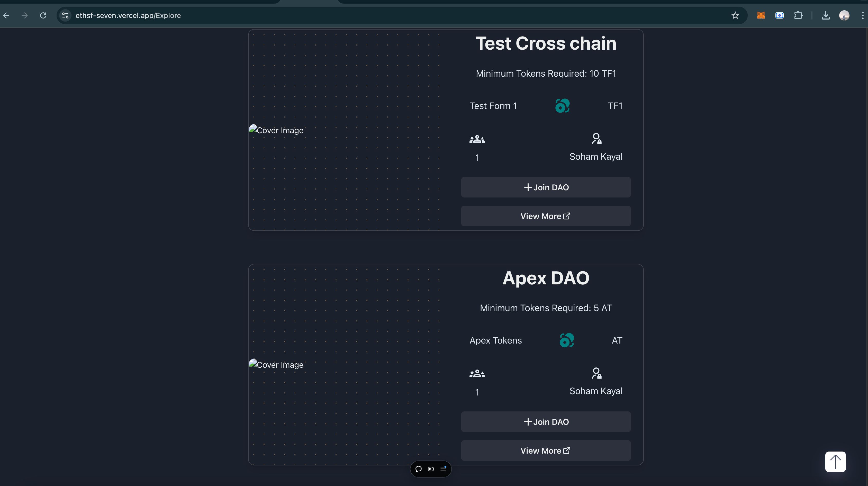The height and width of the screenshot is (486, 868).
Task: Click the members icon in Apex DAO card
Action: coord(477,374)
